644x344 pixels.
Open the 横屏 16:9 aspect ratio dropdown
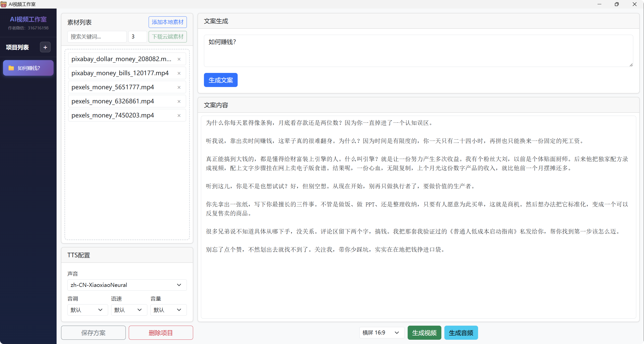[x=382, y=333]
